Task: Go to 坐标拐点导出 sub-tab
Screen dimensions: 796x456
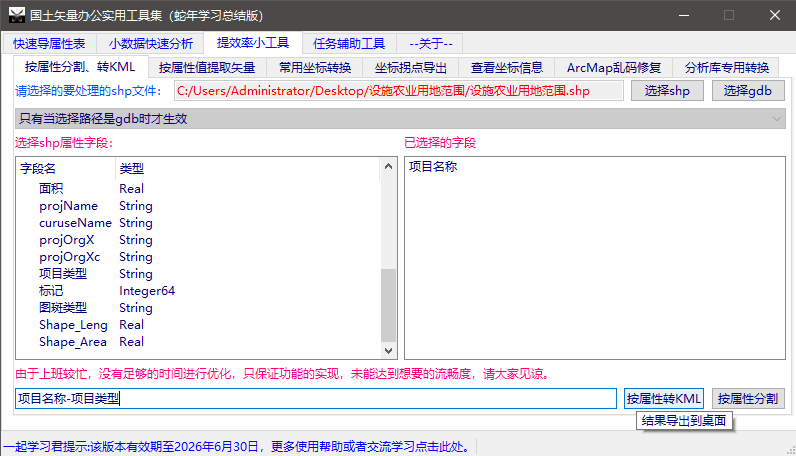Action: (410, 68)
